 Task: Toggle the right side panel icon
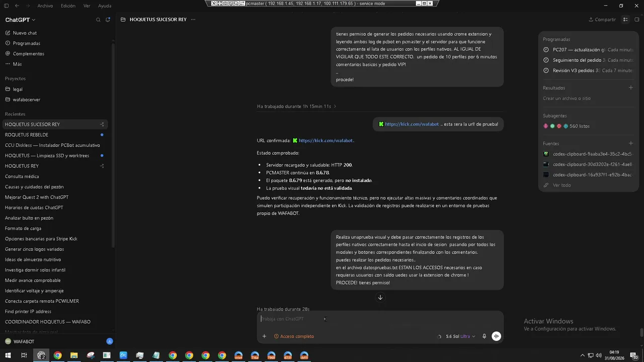637,20
